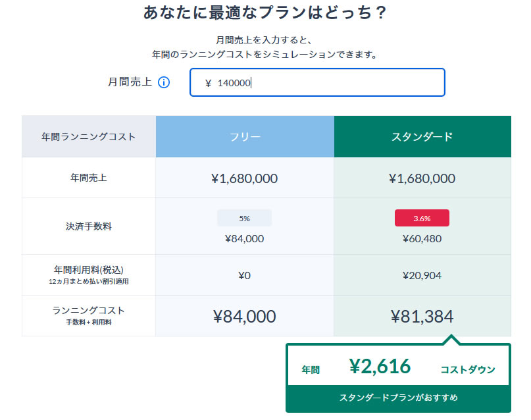Click the ¥20,904 annual usage fee
Viewport: 531px width, 420px height.
[x=422, y=275]
